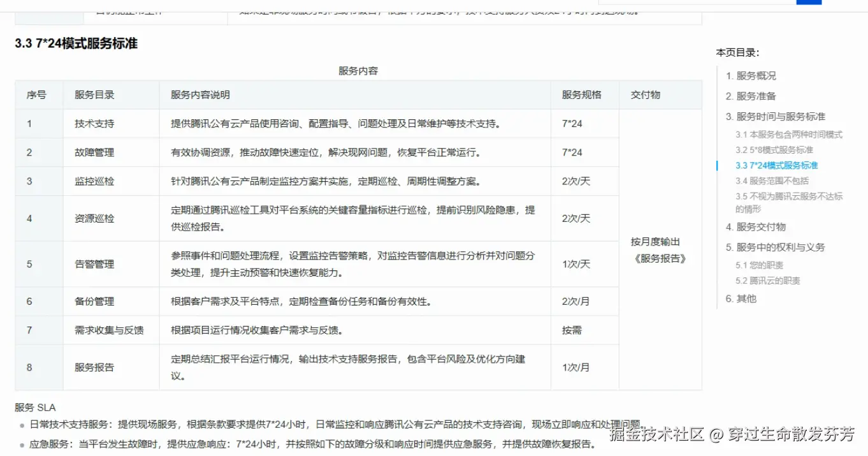Click the 本页目录 heading

point(737,53)
